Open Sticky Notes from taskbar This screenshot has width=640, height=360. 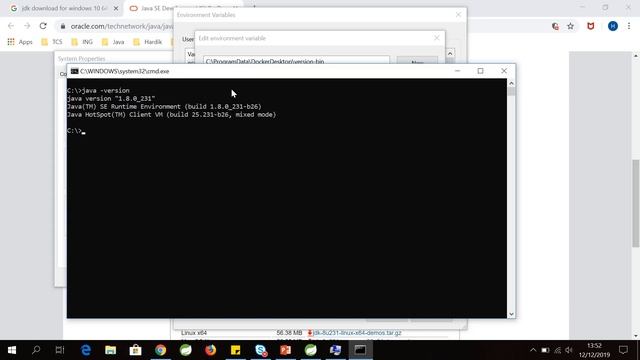[x=236, y=350]
